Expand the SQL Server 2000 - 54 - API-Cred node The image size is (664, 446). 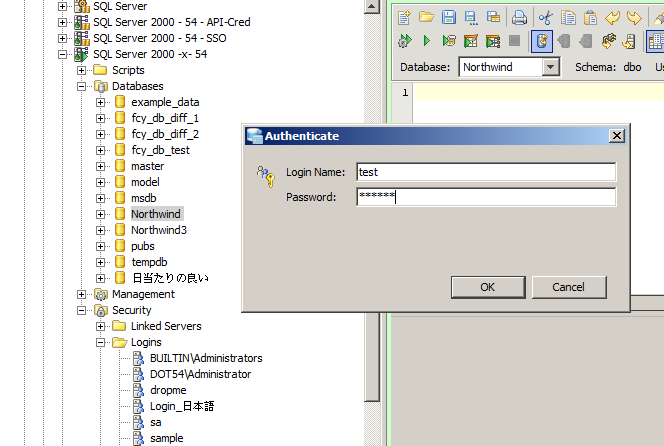pyautogui.click(x=62, y=22)
